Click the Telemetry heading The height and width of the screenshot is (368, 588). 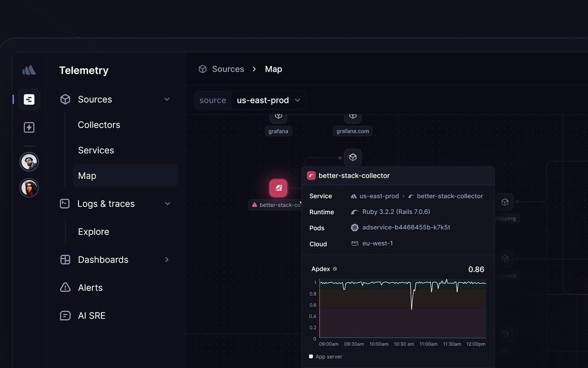click(x=84, y=70)
